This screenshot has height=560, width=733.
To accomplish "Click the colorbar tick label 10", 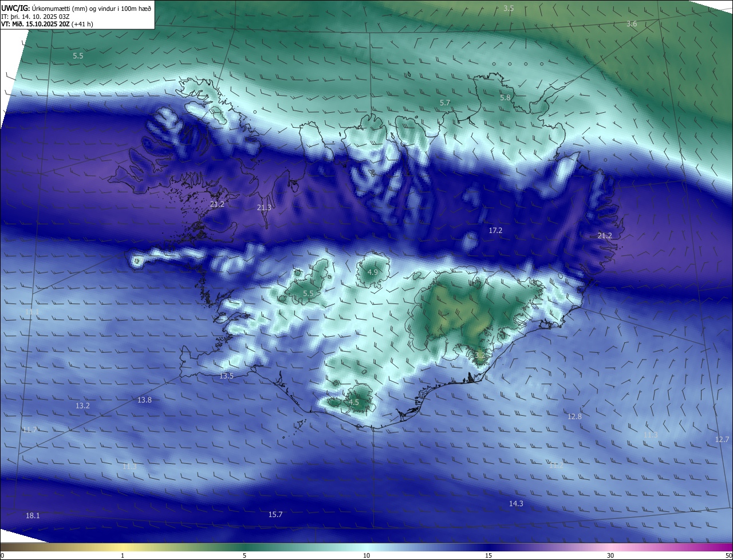I will point(366,555).
